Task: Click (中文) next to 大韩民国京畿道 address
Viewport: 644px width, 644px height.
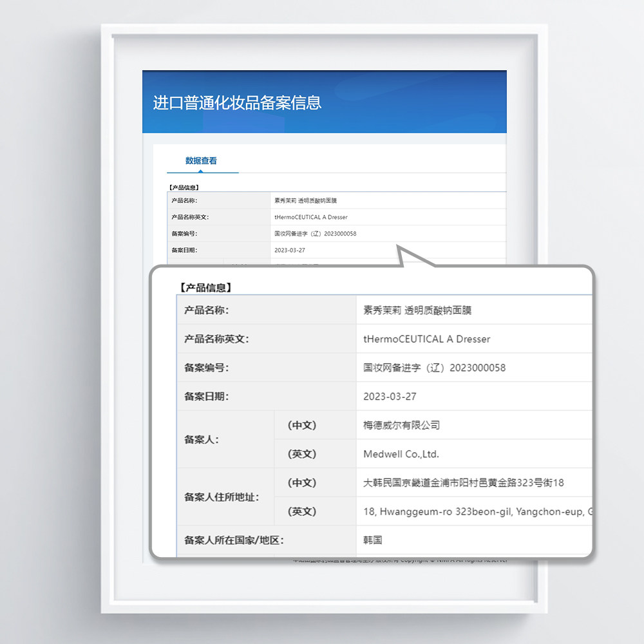Action: pos(302,482)
